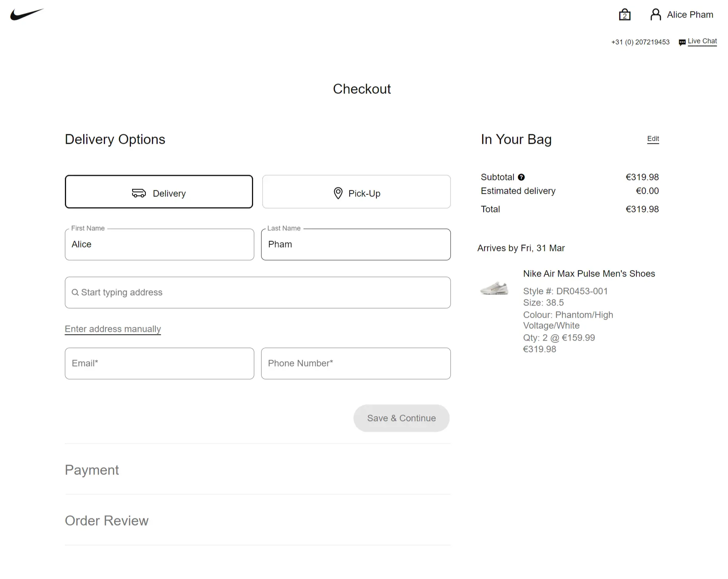Click the Subtotal €319.98 value
Screen dimensions: 728x579
(642, 177)
